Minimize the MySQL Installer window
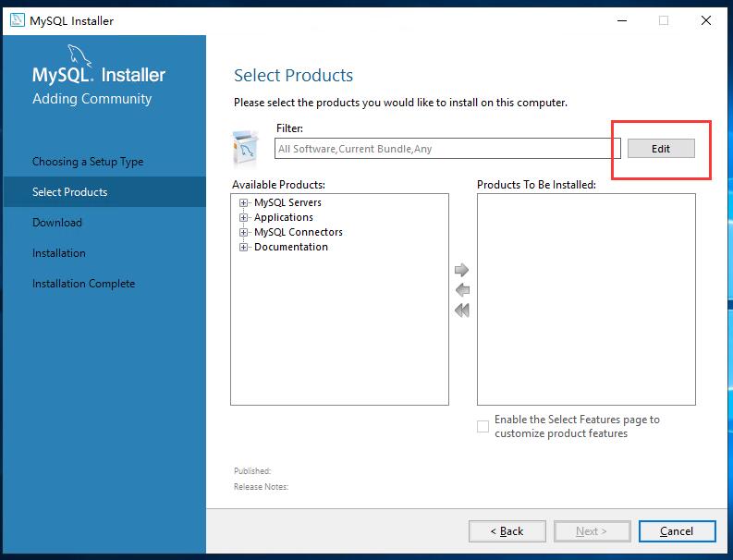 pos(622,20)
